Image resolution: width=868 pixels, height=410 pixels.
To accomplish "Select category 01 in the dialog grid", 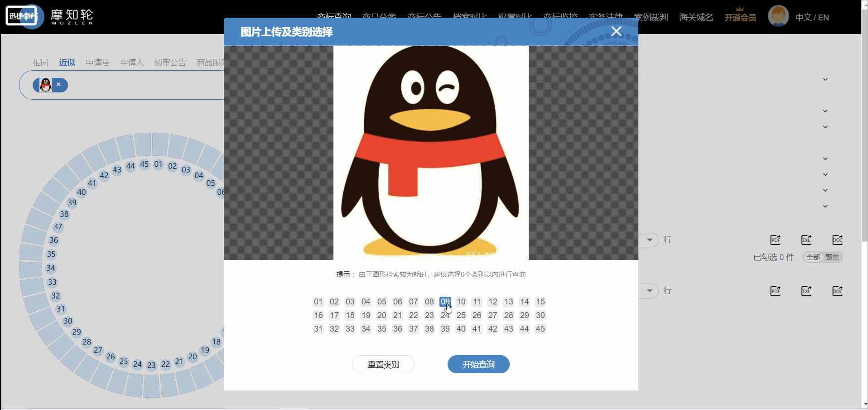I will [318, 302].
